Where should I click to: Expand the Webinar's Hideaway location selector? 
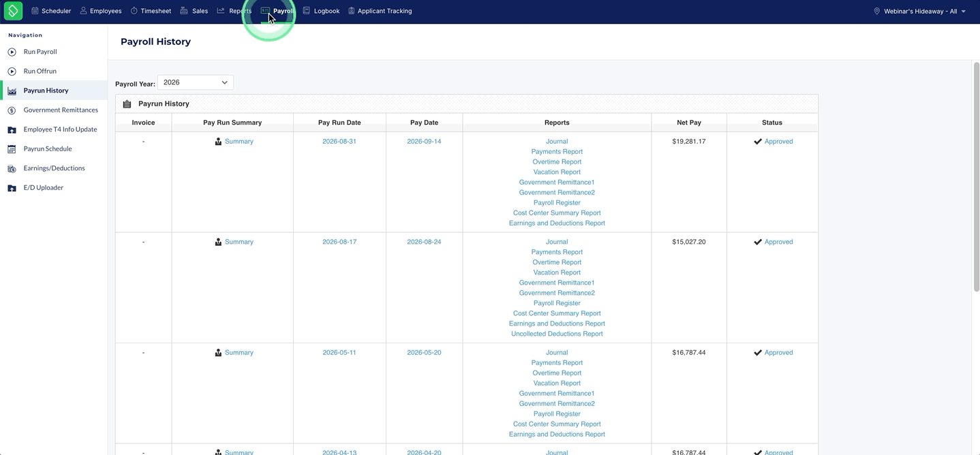(x=920, y=11)
